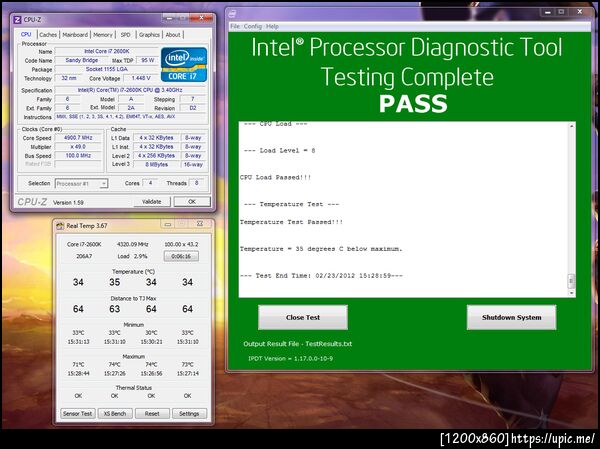This screenshot has height=449, width=600.
Task: Click the Intel Core i7 logo badge
Action: (184, 64)
